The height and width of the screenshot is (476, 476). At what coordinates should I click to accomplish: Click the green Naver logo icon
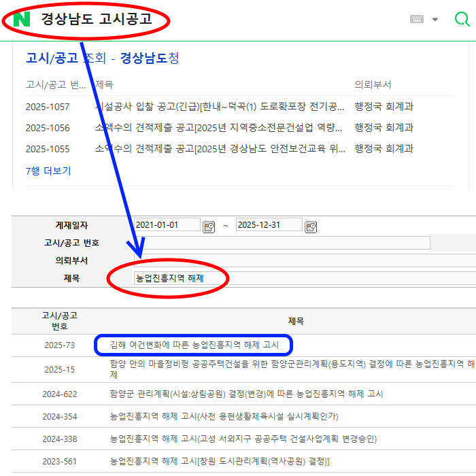point(22,20)
